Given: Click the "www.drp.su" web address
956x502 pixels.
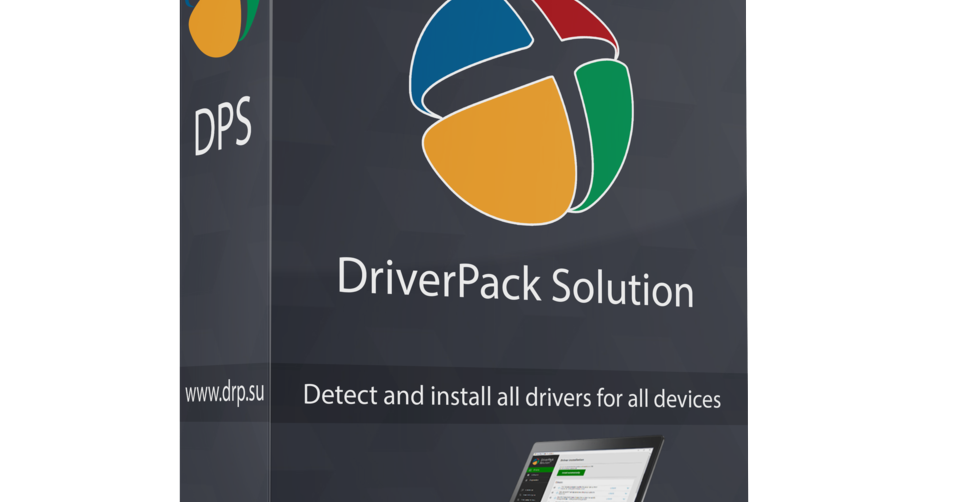Looking at the screenshot, I should click(224, 393).
